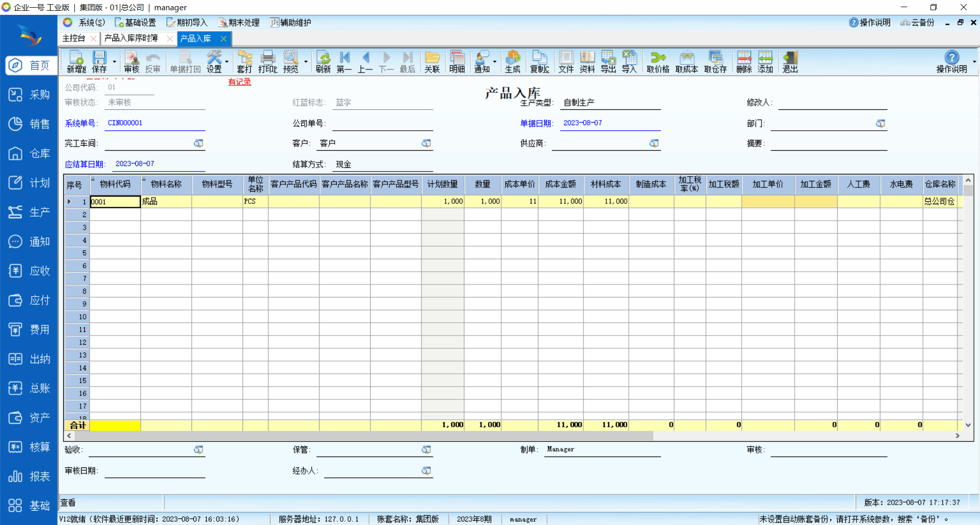Open the 供应商 lookup picker
Image resolution: width=980 pixels, height=525 pixels.
click(654, 144)
